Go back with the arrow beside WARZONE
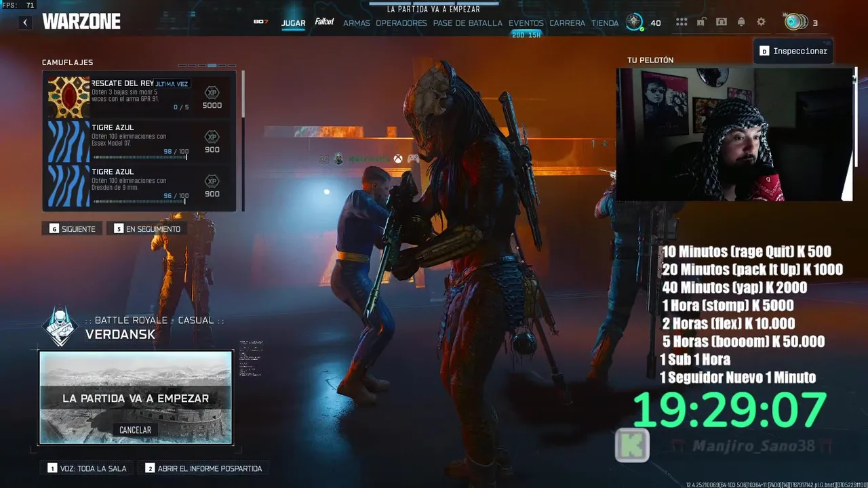Screen dimensions: 868x488 [25, 22]
